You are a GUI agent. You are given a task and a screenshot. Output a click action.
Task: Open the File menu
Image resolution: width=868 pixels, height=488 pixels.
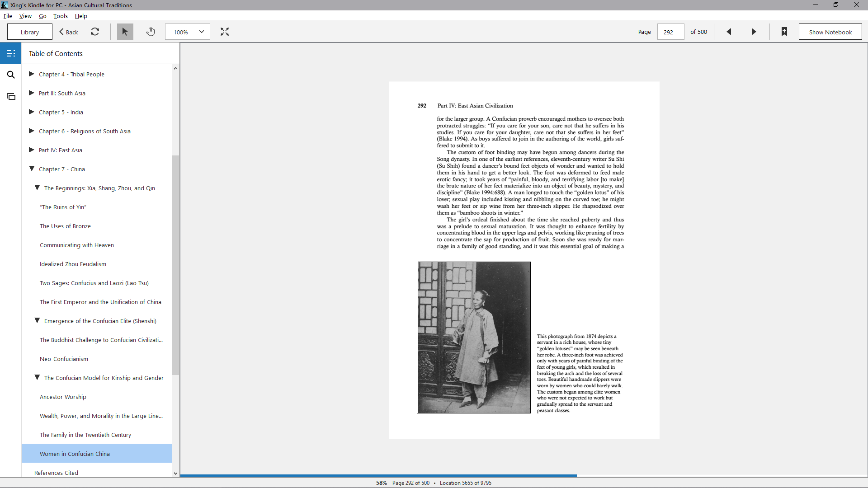(x=8, y=16)
